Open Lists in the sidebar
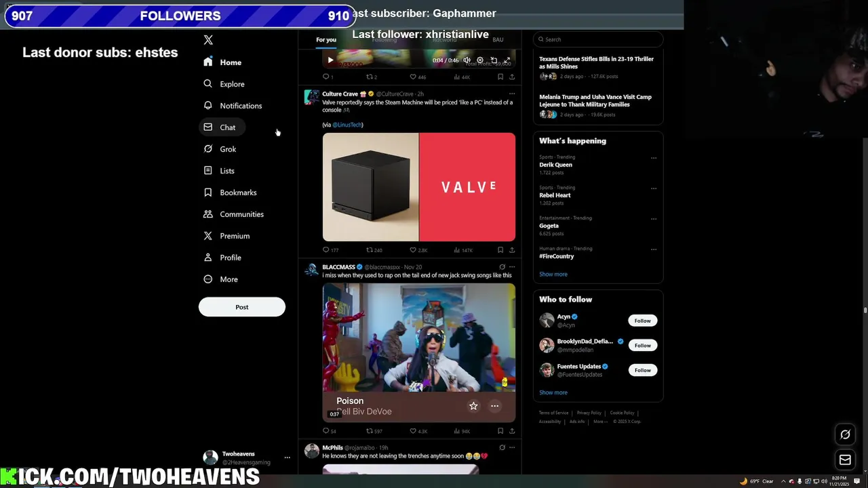This screenshot has height=488, width=868. [x=219, y=171]
